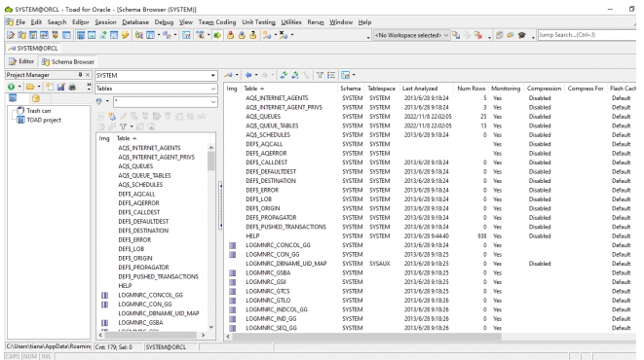Click the new document icon in Project Manager

coord(50,87)
